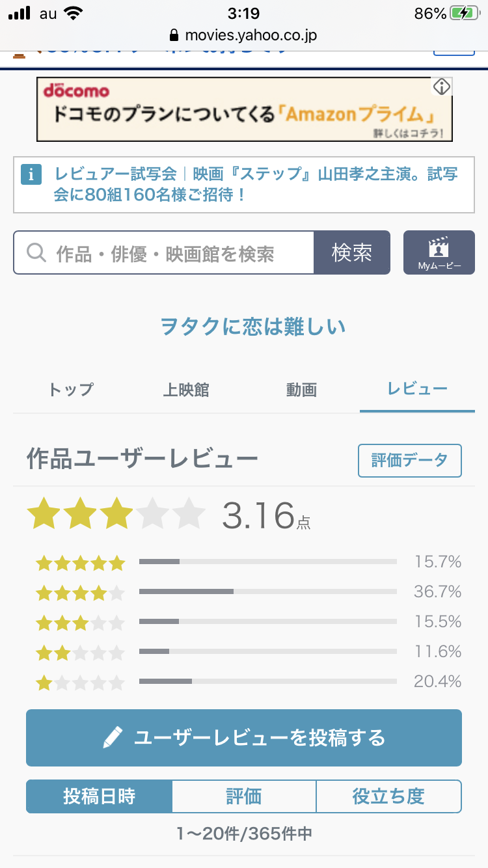Sort reviews by 評価
Viewport: 488px width, 868px height.
point(244,796)
